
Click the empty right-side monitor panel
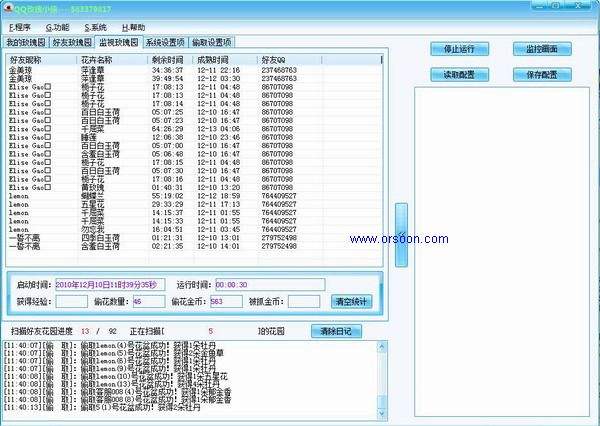pos(502,252)
